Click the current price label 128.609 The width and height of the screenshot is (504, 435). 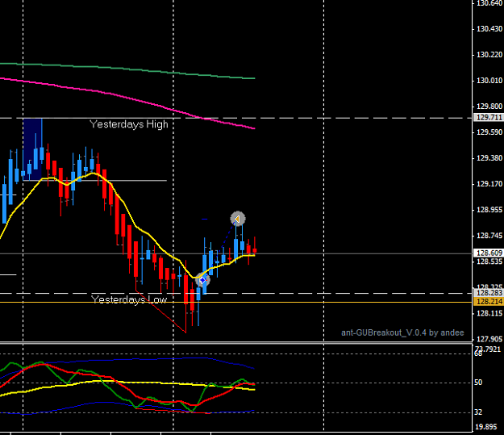pyautogui.click(x=489, y=253)
